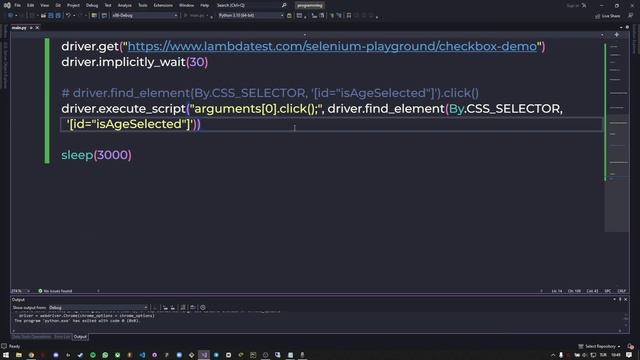The height and width of the screenshot is (360, 640).
Task: Open File Explorer from taskbar
Action: pyautogui.click(x=18, y=355)
